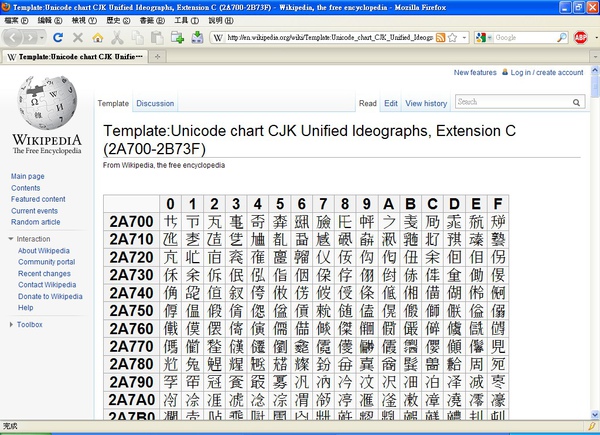Switch to the Discussion tab
This screenshot has height=435, width=600.
tap(155, 103)
